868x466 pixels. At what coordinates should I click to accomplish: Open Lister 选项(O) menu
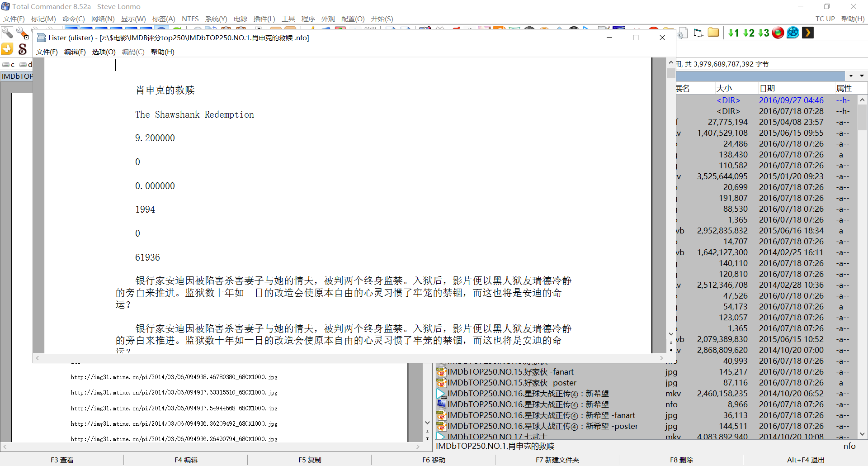[104, 52]
